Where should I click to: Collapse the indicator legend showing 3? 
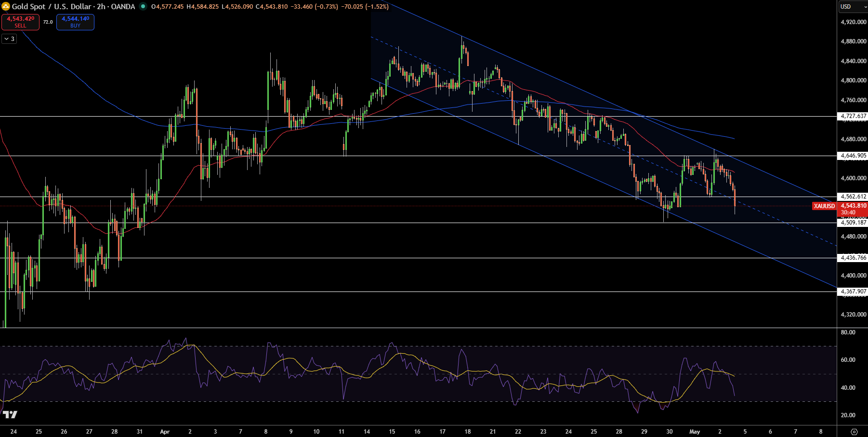[9, 39]
